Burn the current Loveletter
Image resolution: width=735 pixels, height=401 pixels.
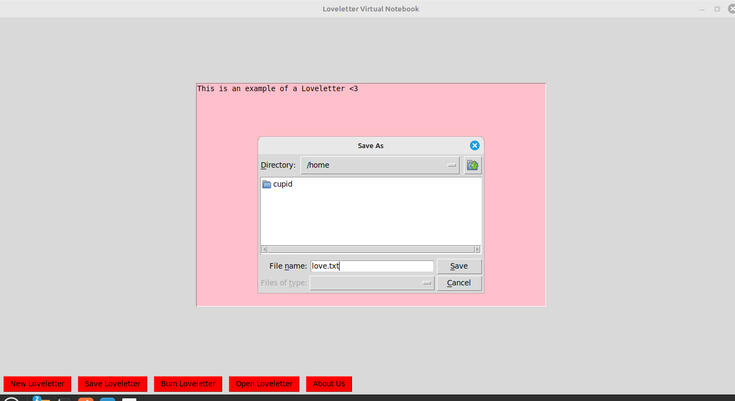pos(188,384)
